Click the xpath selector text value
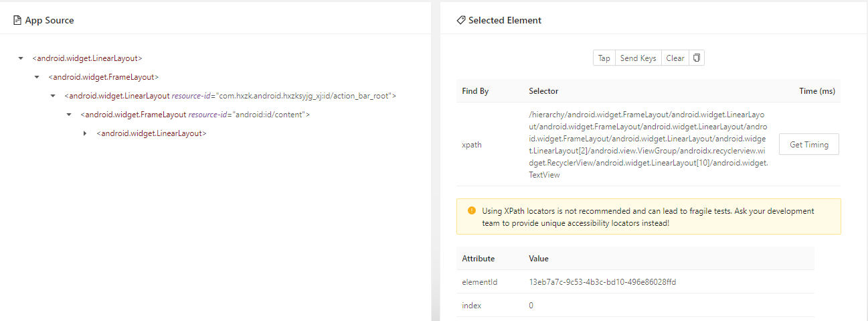 pos(647,144)
